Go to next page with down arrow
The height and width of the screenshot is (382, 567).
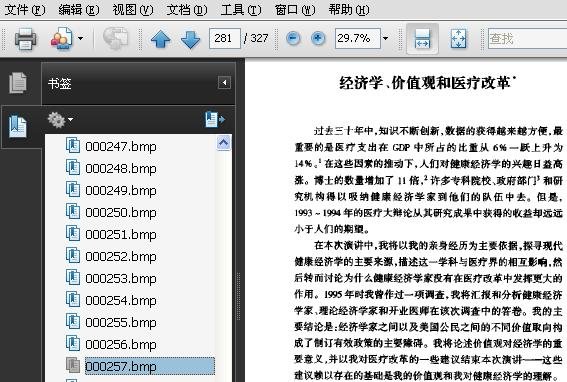point(190,39)
